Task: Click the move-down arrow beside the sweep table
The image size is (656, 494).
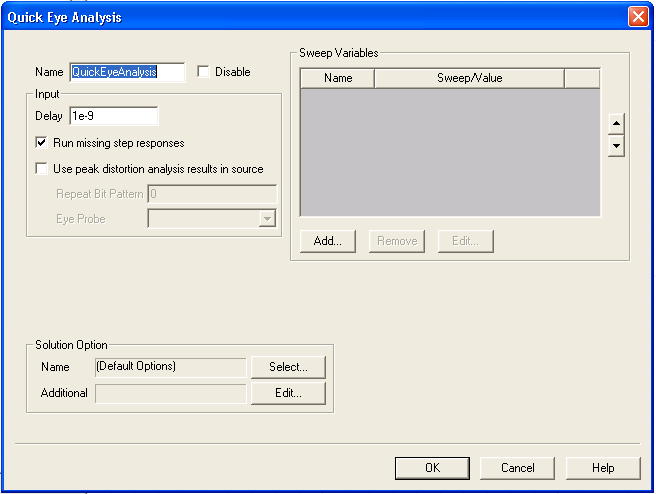Action: (x=616, y=146)
